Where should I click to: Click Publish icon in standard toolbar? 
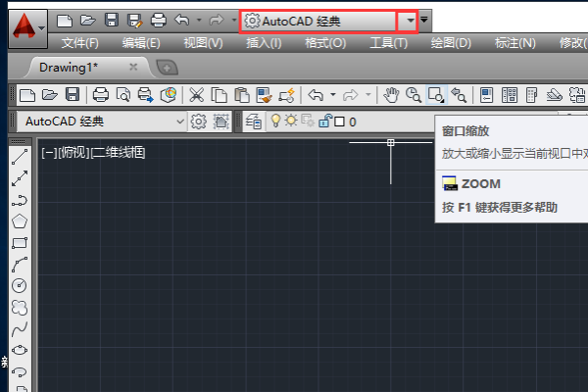[x=146, y=95]
